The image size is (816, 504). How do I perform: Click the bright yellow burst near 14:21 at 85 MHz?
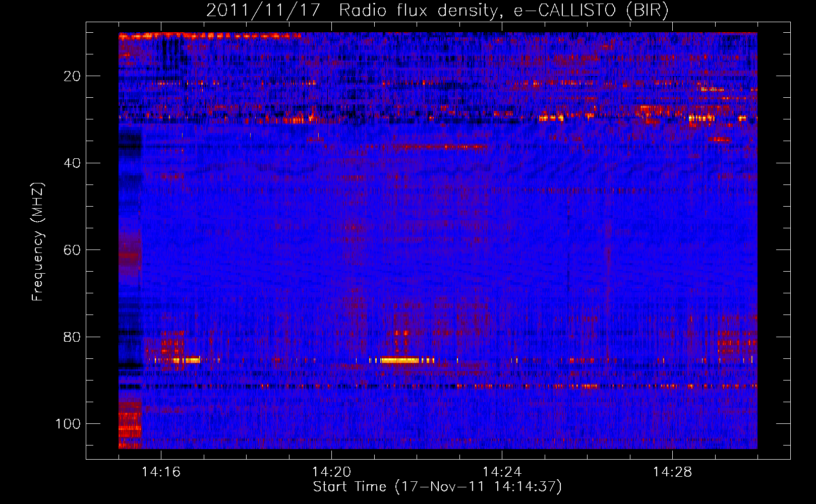pos(400,360)
